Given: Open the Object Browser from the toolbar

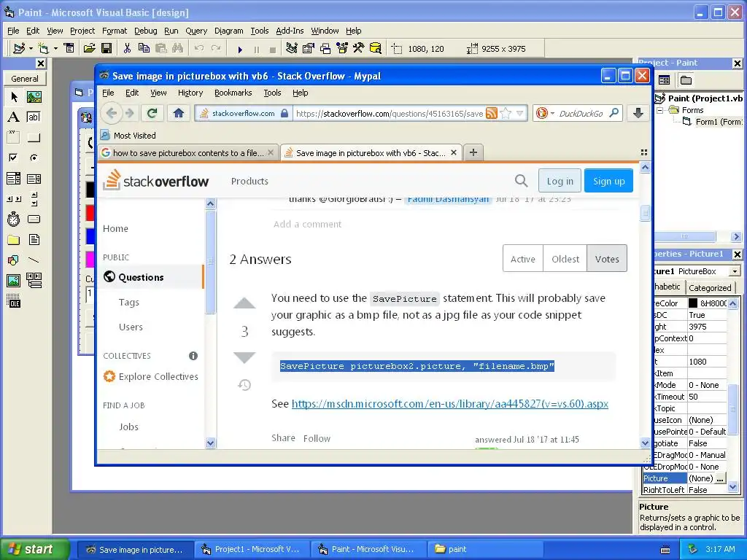Looking at the screenshot, I should 342,48.
